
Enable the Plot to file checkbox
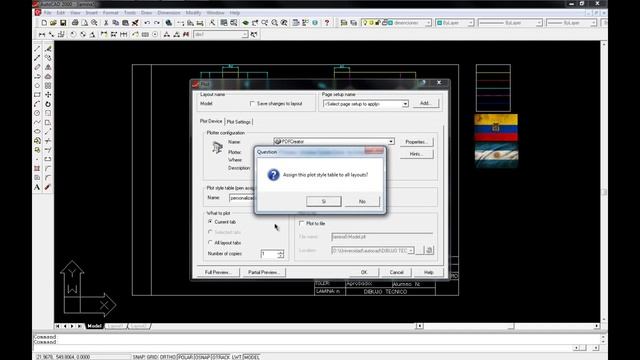click(x=302, y=223)
